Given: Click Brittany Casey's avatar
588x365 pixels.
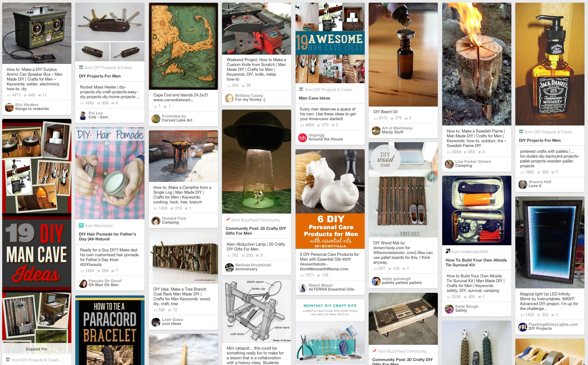Looking at the screenshot, I should (x=229, y=98).
